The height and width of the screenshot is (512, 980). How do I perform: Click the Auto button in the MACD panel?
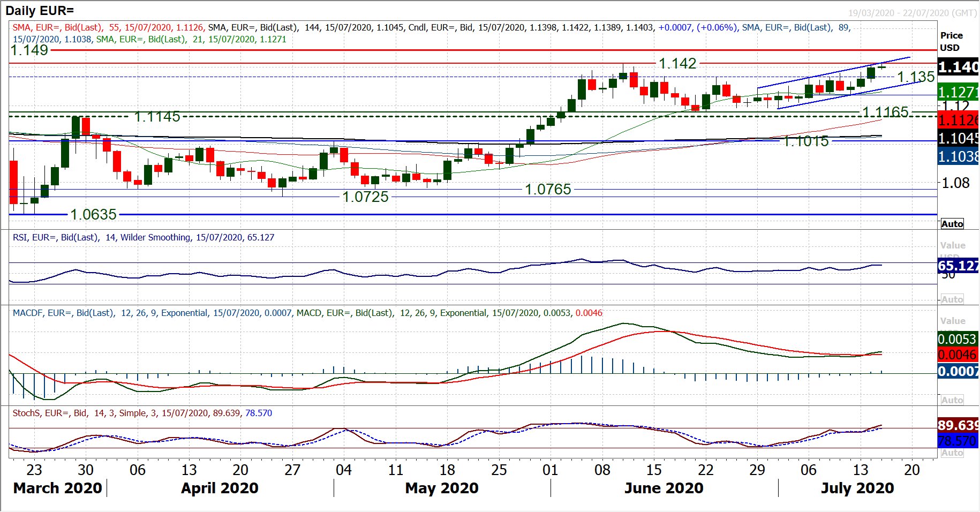[952, 400]
